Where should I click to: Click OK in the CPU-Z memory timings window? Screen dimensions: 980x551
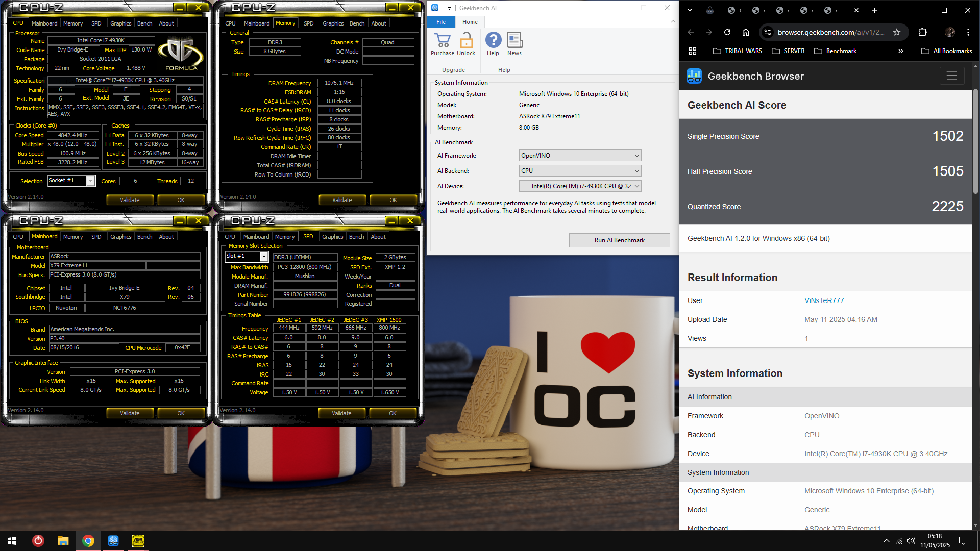click(x=393, y=200)
